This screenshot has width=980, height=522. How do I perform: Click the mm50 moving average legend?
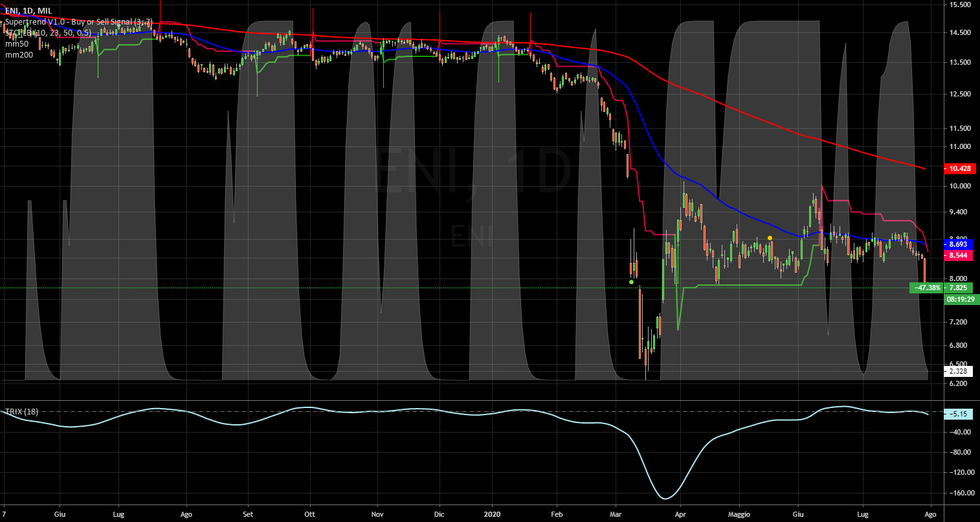point(16,44)
